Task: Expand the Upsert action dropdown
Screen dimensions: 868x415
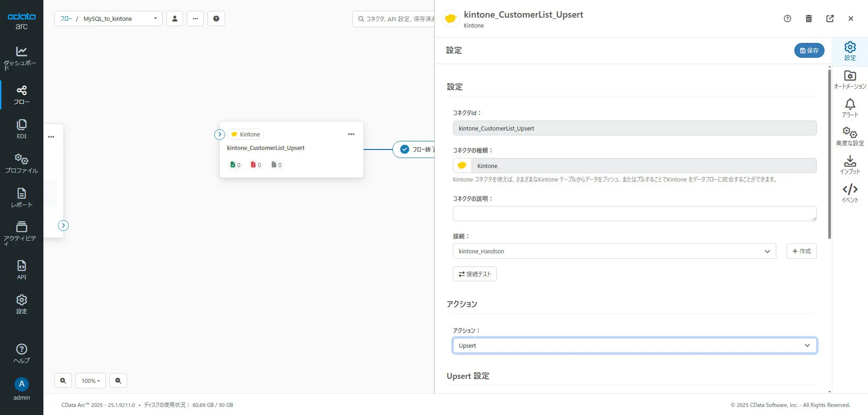Action: (x=634, y=345)
